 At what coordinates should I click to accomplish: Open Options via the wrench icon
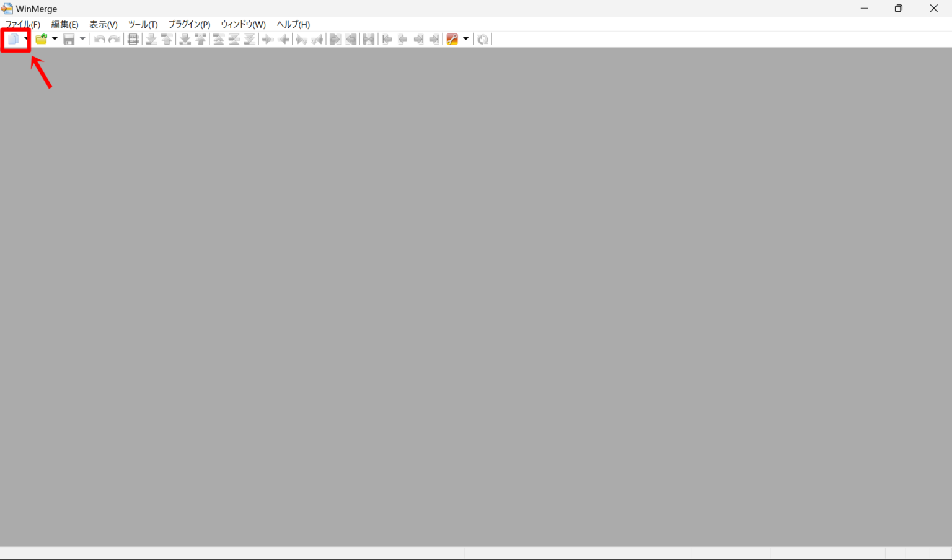point(452,40)
